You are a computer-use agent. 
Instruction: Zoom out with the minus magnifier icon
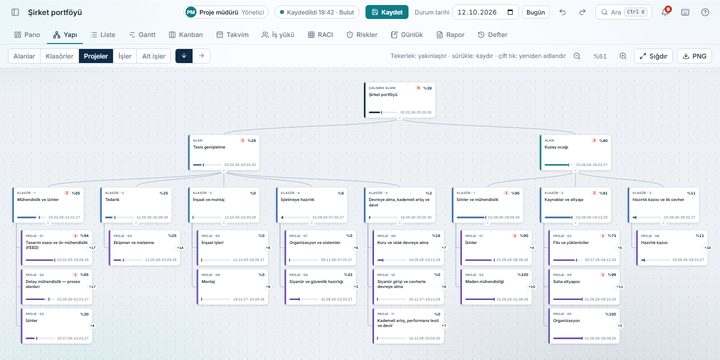tap(577, 56)
